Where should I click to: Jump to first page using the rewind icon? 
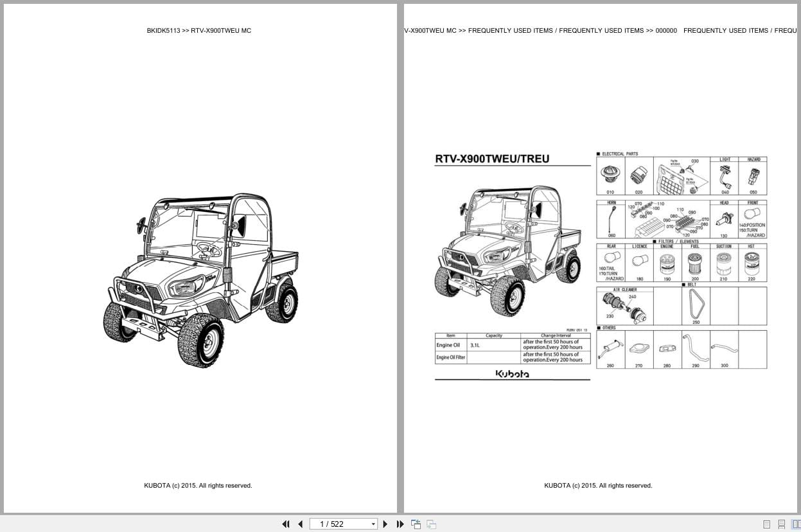286,524
